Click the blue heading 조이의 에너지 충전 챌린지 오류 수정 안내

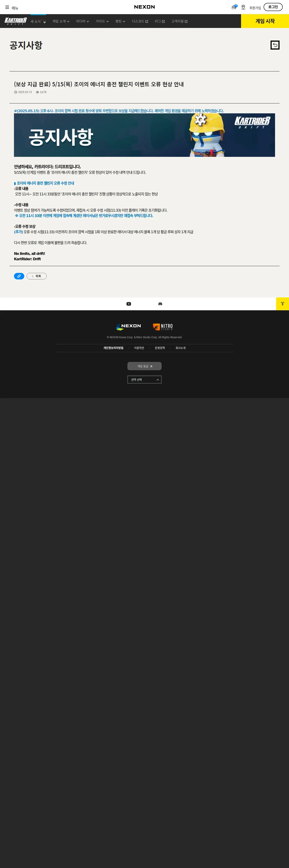click(x=44, y=183)
